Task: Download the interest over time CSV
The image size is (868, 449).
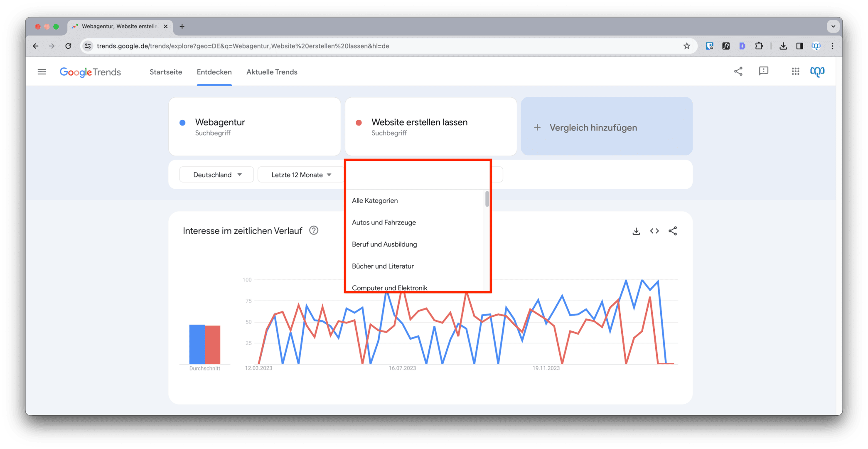Action: [x=636, y=231]
